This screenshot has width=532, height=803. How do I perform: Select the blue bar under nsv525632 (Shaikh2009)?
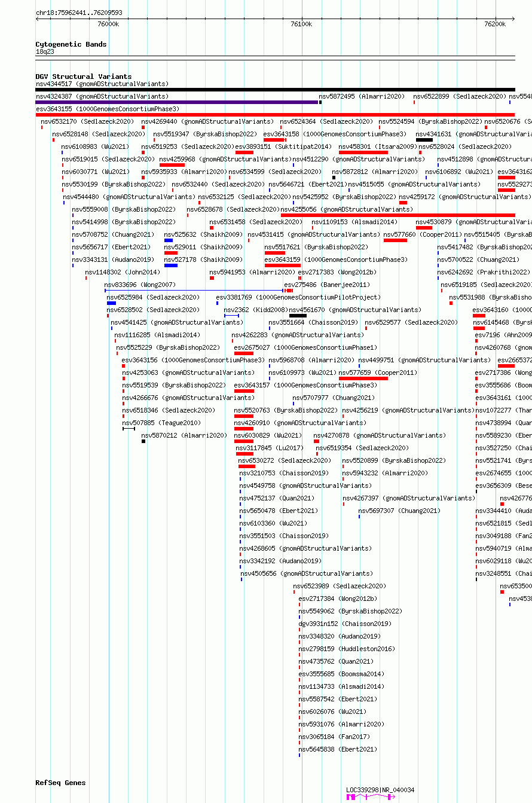click(169, 240)
